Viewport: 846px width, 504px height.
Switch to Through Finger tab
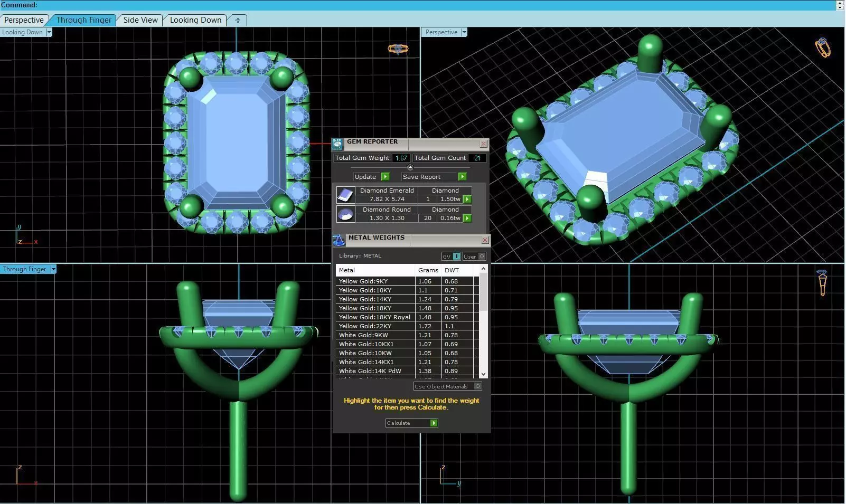[x=84, y=20]
